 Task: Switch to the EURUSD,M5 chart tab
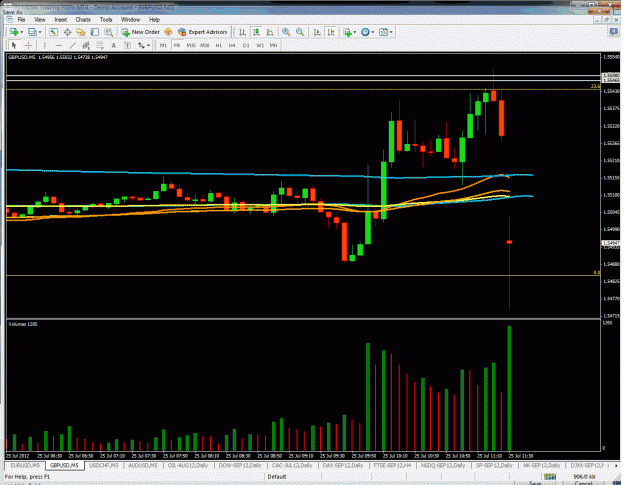(25, 465)
